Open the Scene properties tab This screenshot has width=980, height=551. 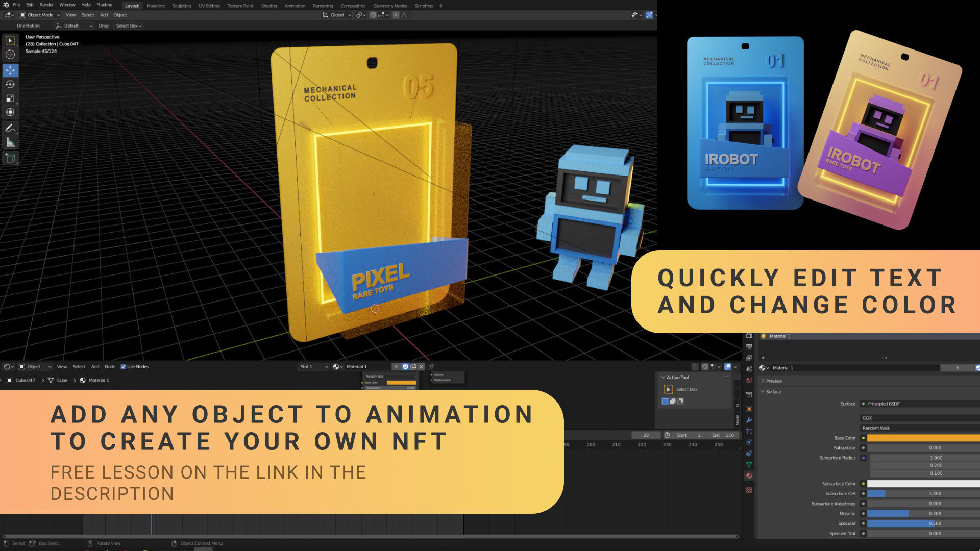tap(749, 369)
